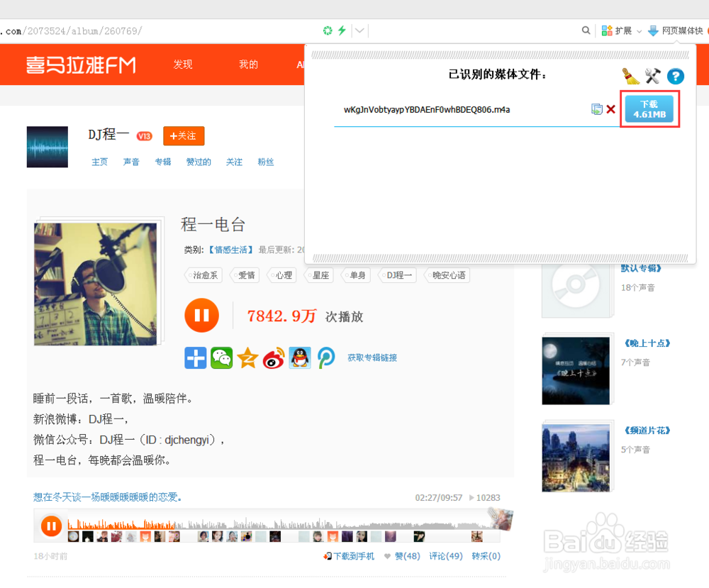This screenshot has height=588, width=709.
Task: Click the 下载 4.61MB download button
Action: pyautogui.click(x=649, y=109)
